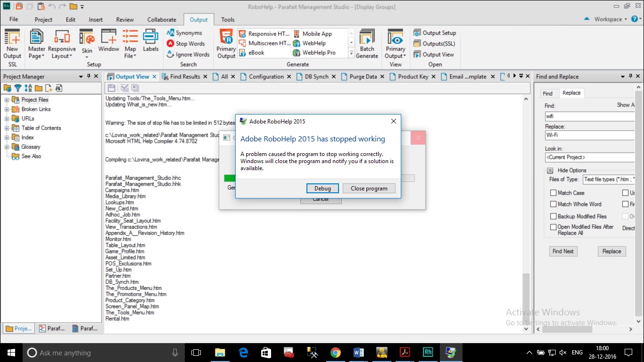
Task: Click the Open Project folder icon in title bar
Action: [73, 7]
